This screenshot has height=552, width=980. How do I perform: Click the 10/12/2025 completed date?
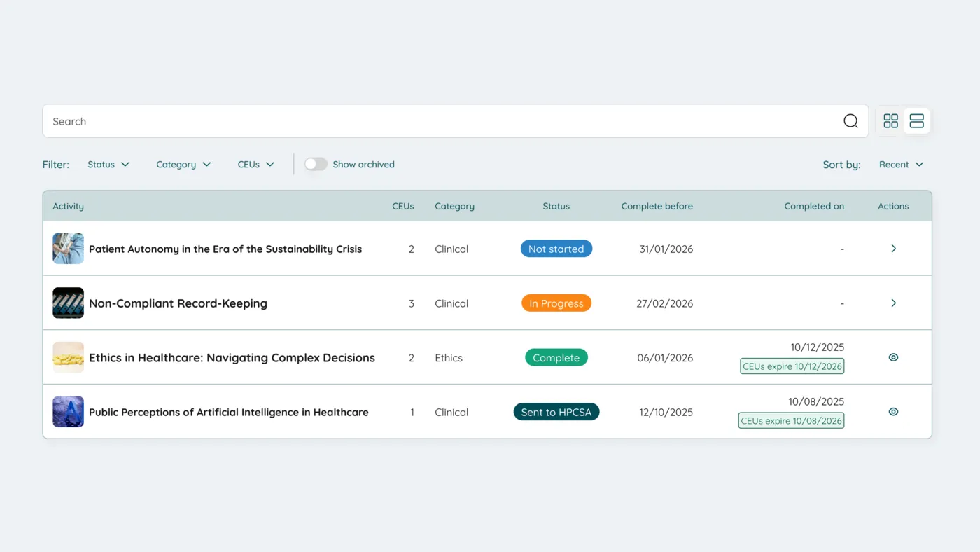coord(817,347)
